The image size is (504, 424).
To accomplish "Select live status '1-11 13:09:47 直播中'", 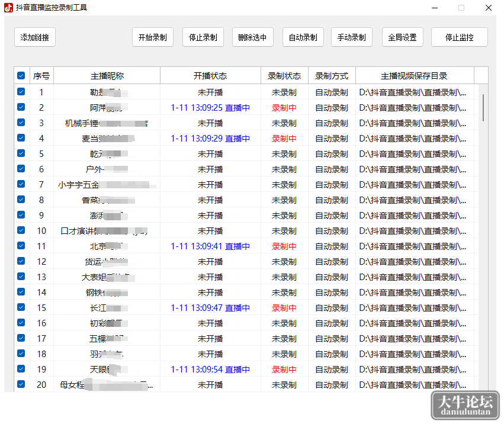I will coord(210,308).
